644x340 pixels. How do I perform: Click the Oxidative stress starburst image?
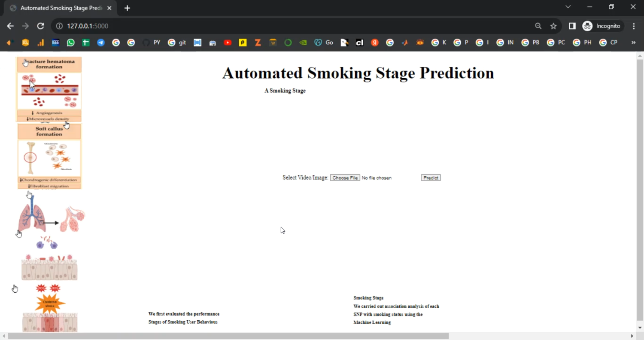tap(50, 304)
